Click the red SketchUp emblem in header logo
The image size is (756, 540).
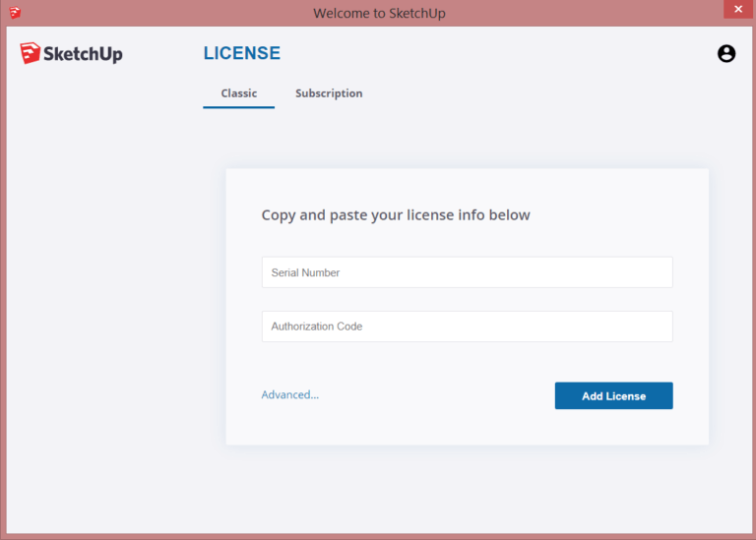click(x=30, y=54)
